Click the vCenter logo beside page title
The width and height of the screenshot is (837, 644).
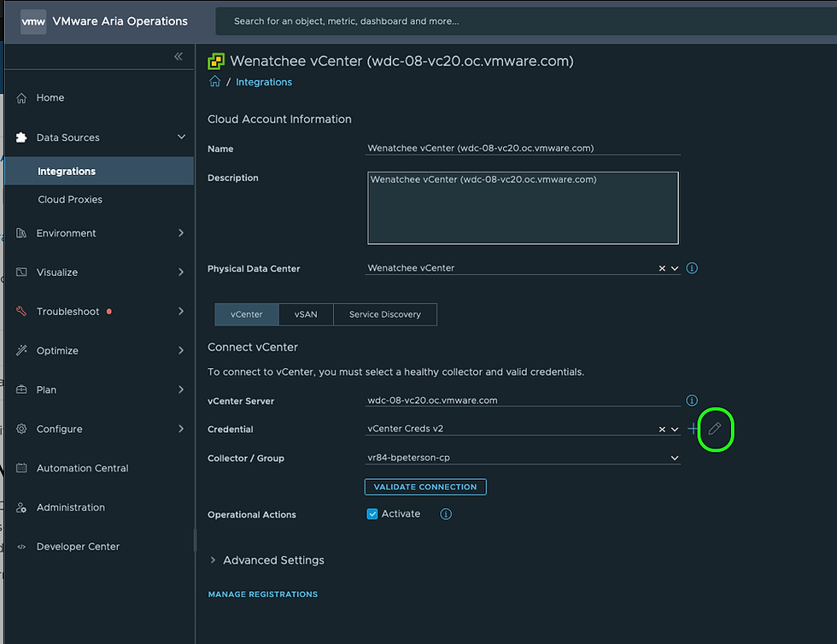coord(216,61)
